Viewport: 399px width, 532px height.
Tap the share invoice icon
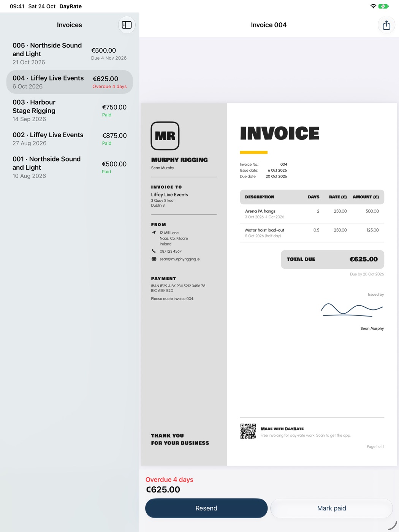386,25
